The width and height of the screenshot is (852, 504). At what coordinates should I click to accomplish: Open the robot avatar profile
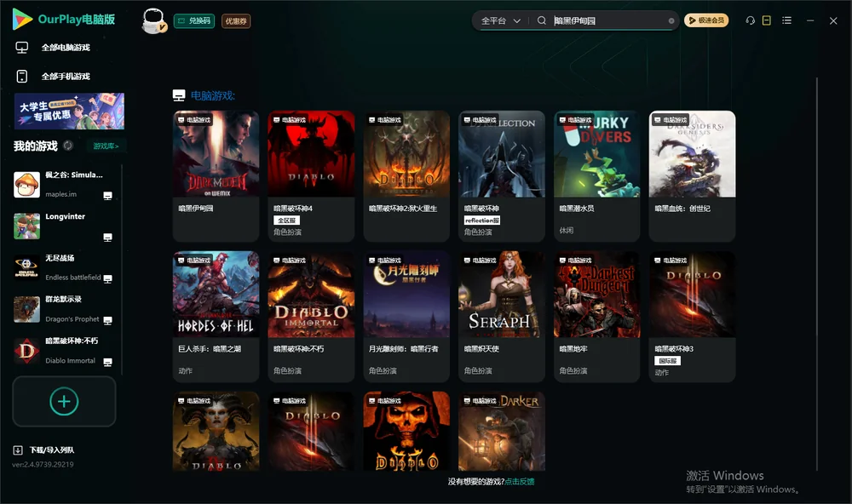tap(153, 20)
